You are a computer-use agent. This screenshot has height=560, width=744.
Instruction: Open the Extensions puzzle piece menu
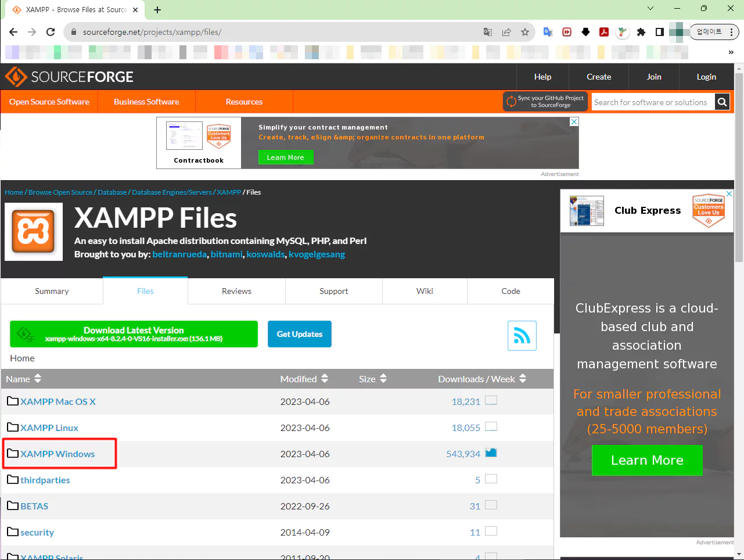641,32
